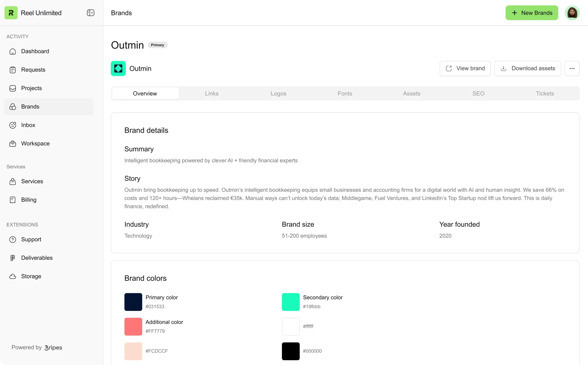Switch to the Links tab
Viewport: 588px width, 365px height.
(212, 93)
